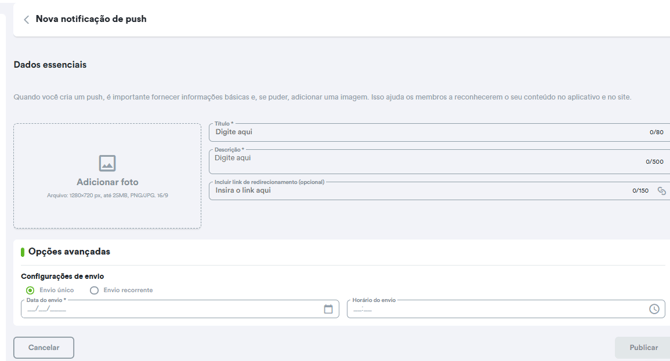The image size is (670, 361).
Task: Go back using the left chevron arrow
Action: pyautogui.click(x=26, y=19)
